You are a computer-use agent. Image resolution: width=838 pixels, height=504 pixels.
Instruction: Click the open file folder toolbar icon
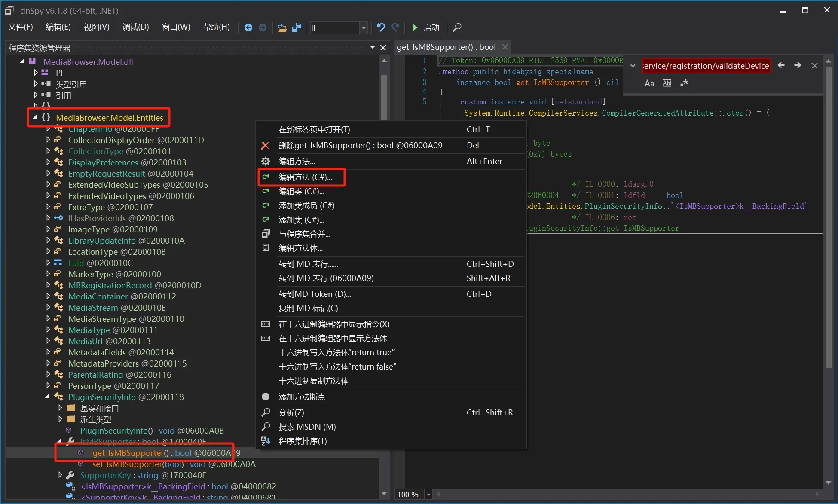(282, 27)
